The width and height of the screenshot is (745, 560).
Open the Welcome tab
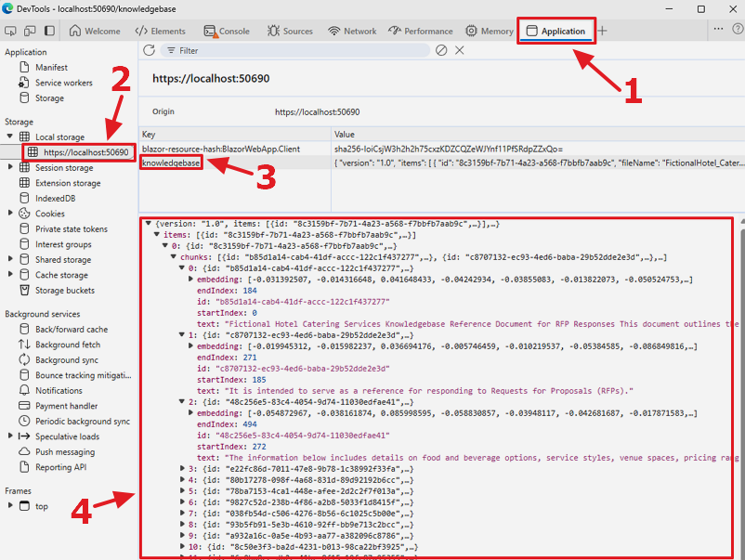[x=95, y=31]
